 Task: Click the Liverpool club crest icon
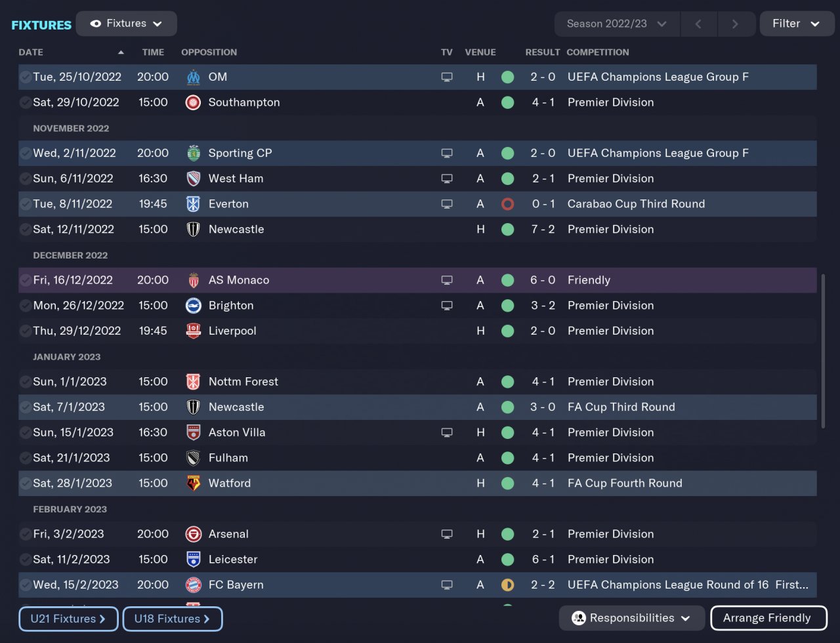pos(193,331)
